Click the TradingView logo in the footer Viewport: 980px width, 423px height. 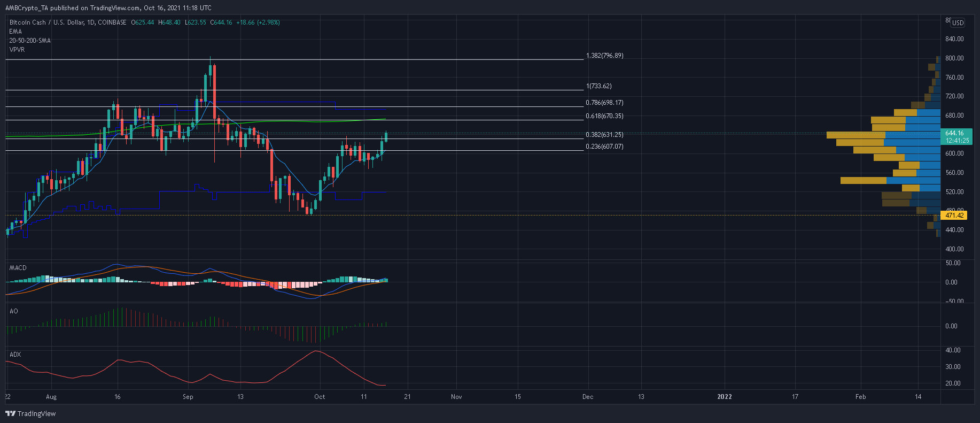coord(30,413)
